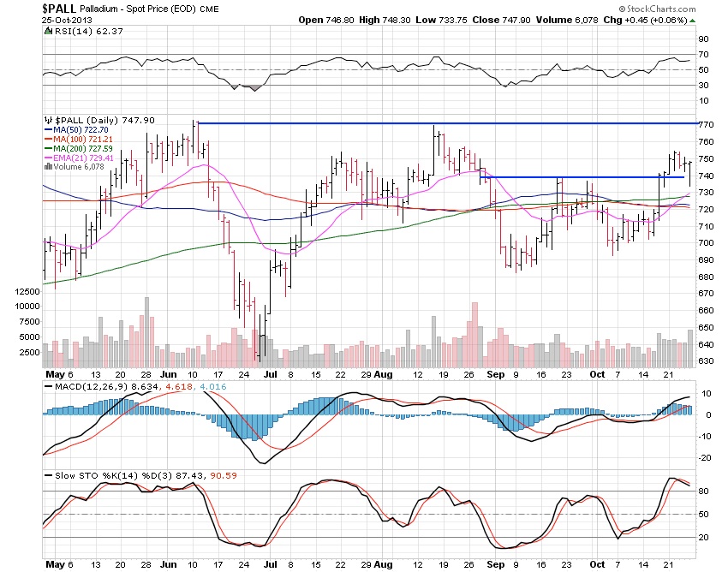Click the $PALL ticker symbol title
Image resolution: width=728 pixels, height=572 pixels.
click(58, 9)
